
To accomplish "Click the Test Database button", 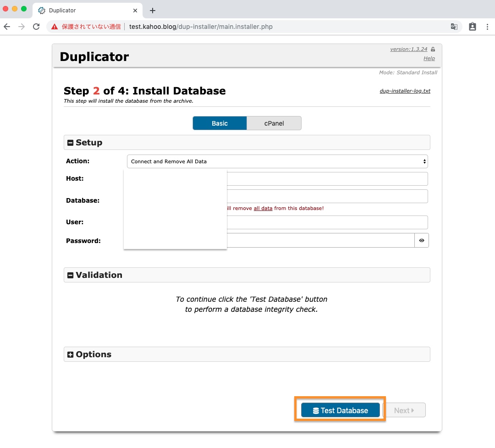I will (x=340, y=410).
